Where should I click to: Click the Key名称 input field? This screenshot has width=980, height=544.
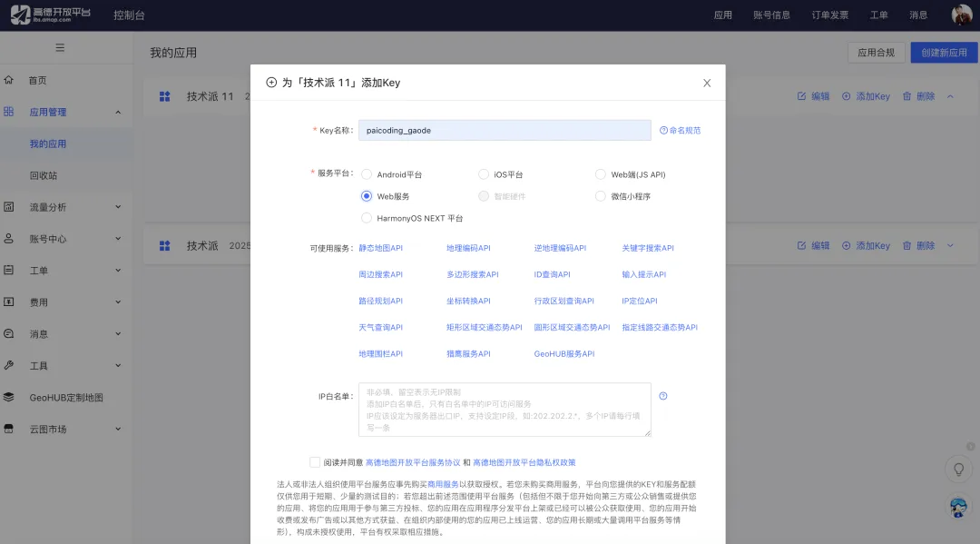coord(505,130)
